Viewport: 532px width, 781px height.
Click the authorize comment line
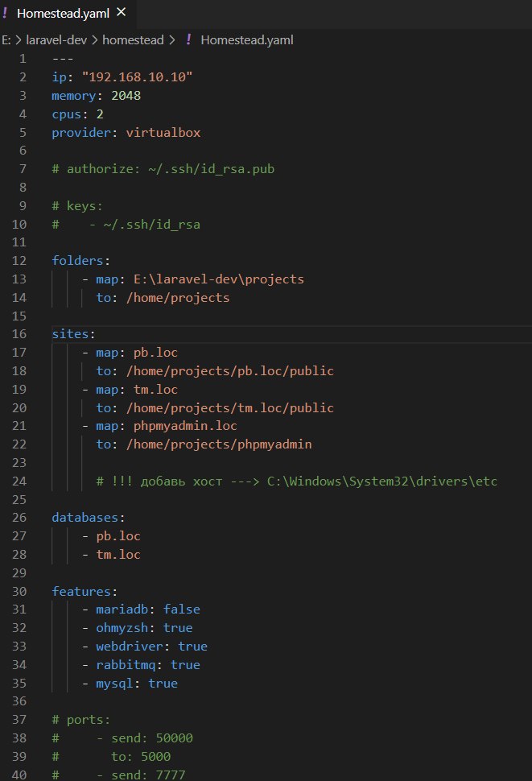(163, 169)
